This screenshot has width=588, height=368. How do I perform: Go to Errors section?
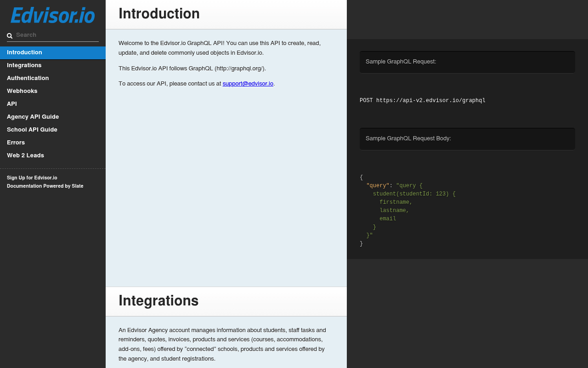pos(53,143)
